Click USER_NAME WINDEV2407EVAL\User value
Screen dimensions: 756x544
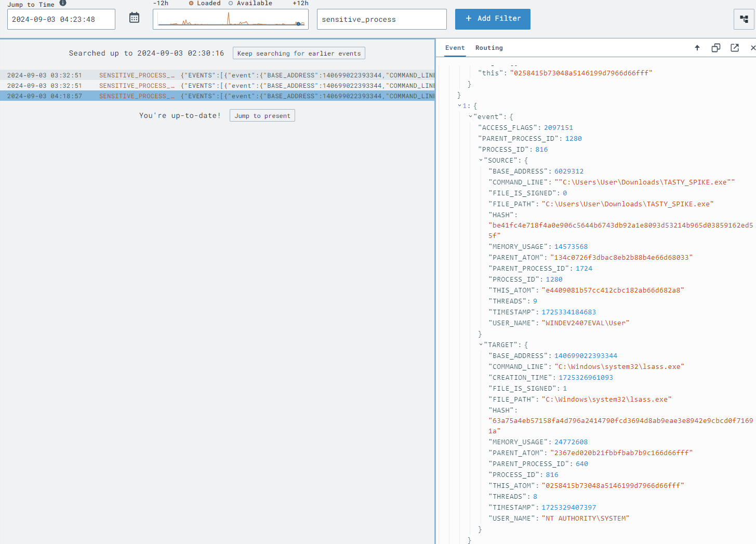[586, 323]
